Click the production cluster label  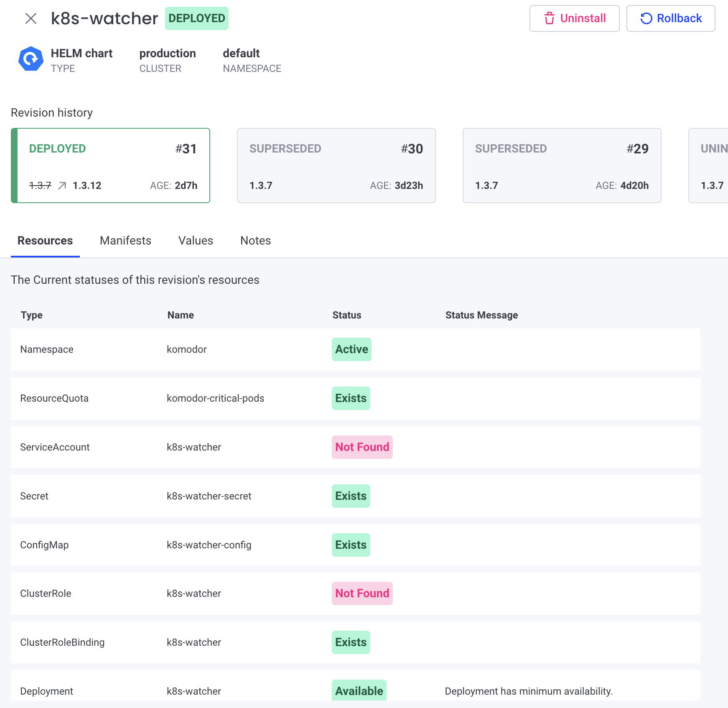(x=168, y=53)
